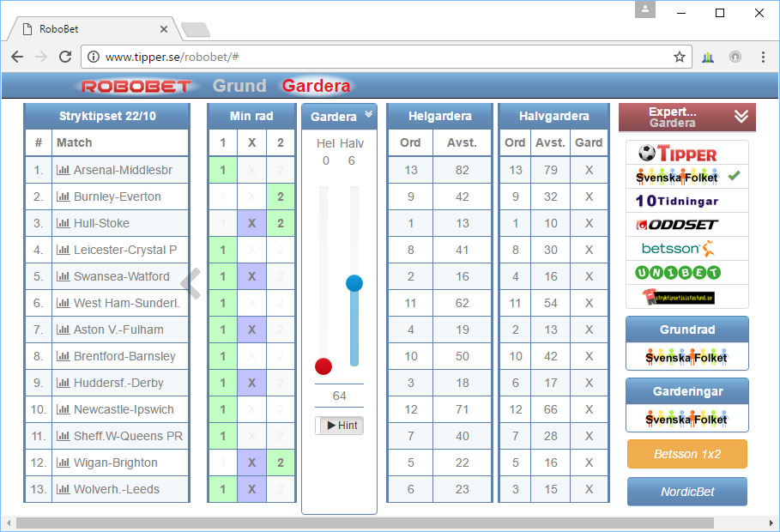Viewport: 780px width, 532px height.
Task: Click the address bar URL
Action: [172, 57]
